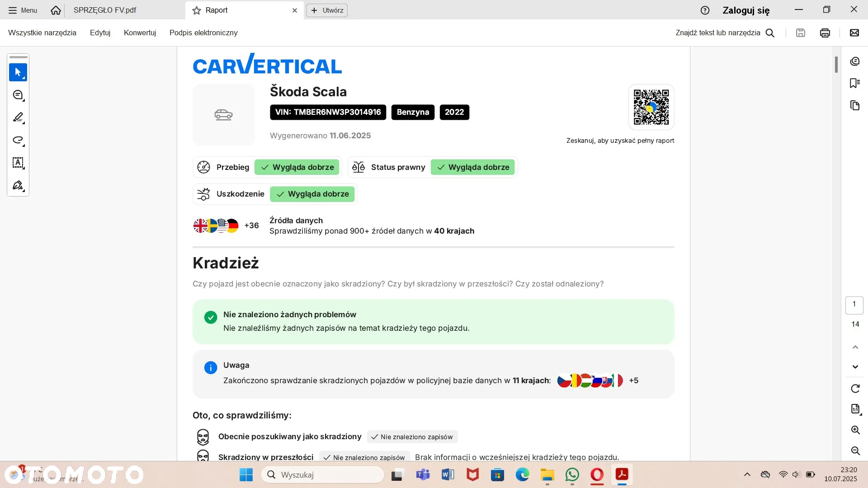Zoom in on the document
This screenshot has width=868, height=488.
coord(855,430)
